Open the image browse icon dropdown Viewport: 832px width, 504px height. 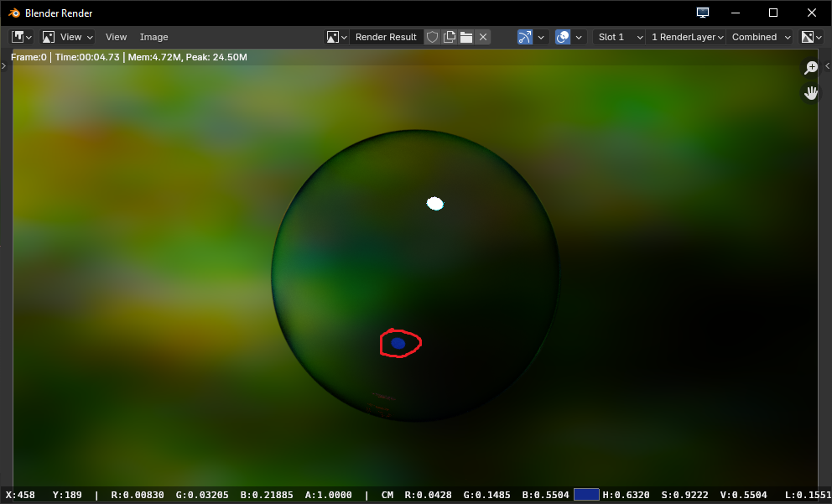coord(337,37)
